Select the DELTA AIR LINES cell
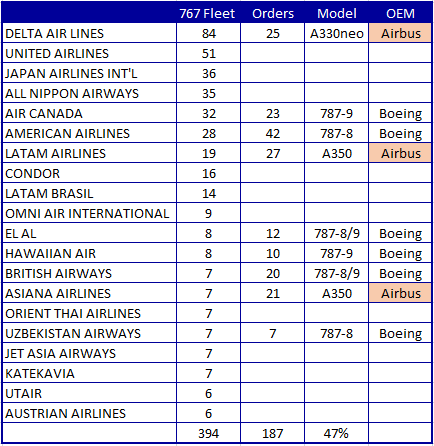434x446 pixels. click(89, 33)
